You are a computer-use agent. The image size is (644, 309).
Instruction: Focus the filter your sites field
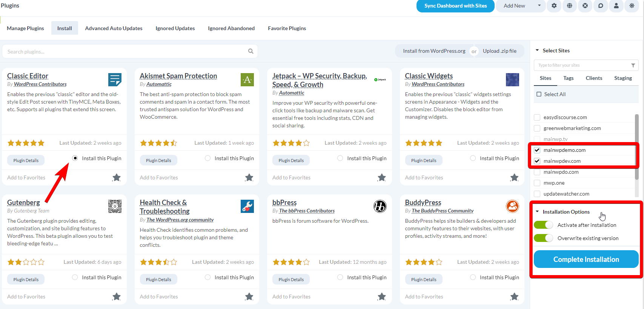pos(586,65)
